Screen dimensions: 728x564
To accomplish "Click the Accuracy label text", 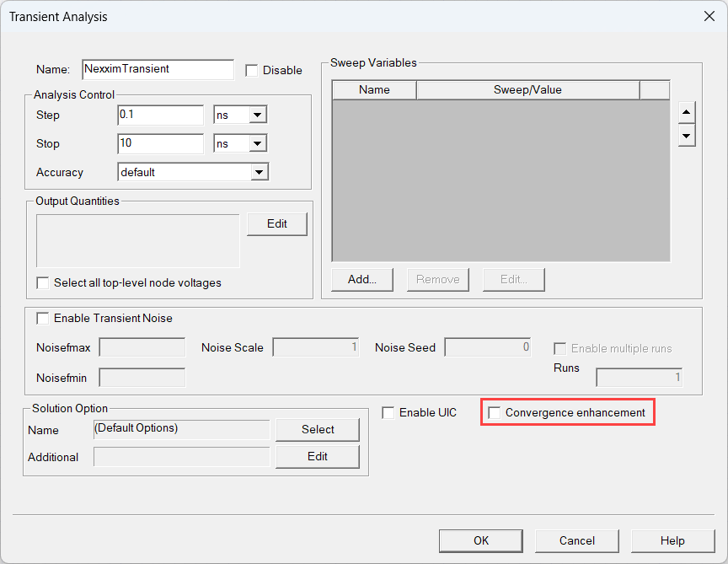I will (60, 172).
